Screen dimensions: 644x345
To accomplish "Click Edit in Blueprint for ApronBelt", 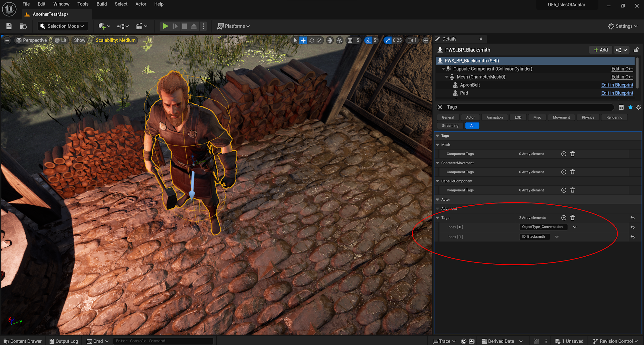I will pyautogui.click(x=617, y=85).
